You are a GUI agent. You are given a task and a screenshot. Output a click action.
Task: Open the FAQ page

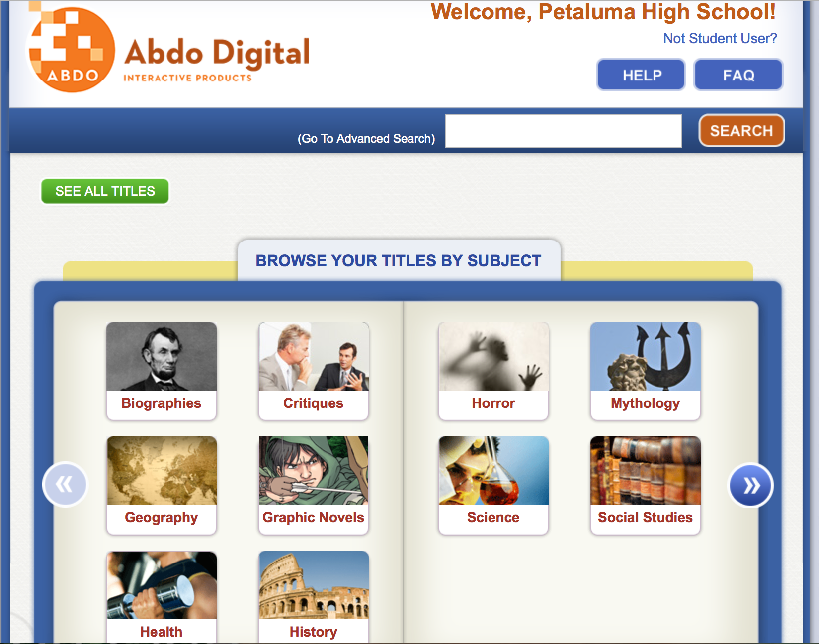[x=738, y=75]
